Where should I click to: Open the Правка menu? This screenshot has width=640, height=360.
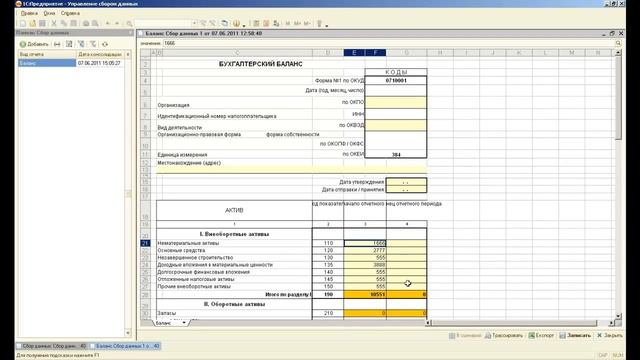29,13
